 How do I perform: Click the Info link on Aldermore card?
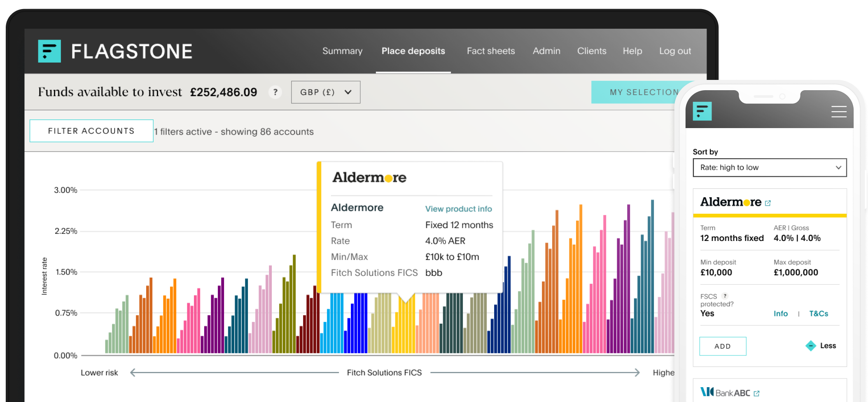tap(780, 313)
